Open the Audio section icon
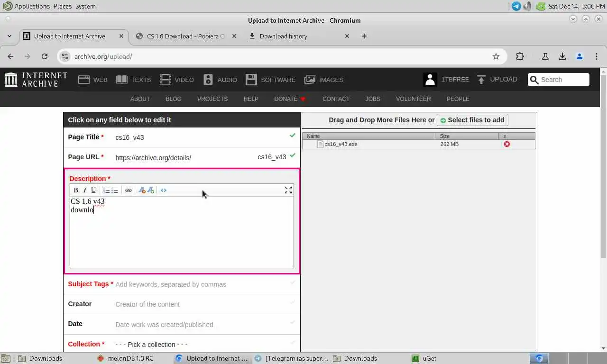Viewport: 607px width, 364px height. coord(208,80)
